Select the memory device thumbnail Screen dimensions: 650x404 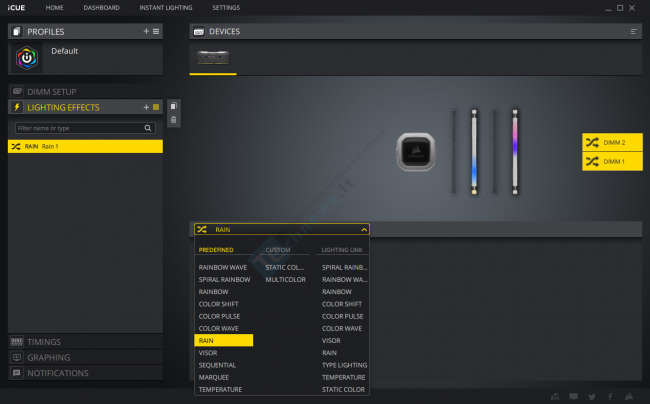[x=213, y=59]
